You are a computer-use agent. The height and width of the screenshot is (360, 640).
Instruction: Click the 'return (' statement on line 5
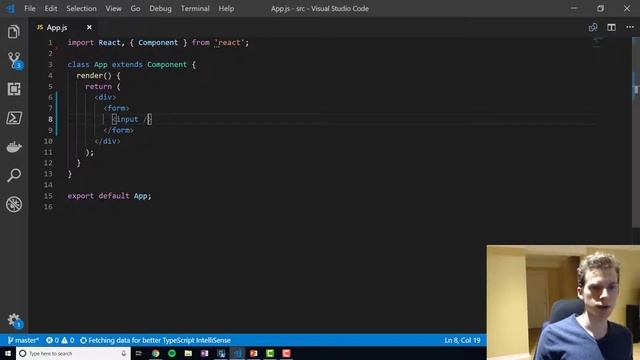tap(103, 87)
